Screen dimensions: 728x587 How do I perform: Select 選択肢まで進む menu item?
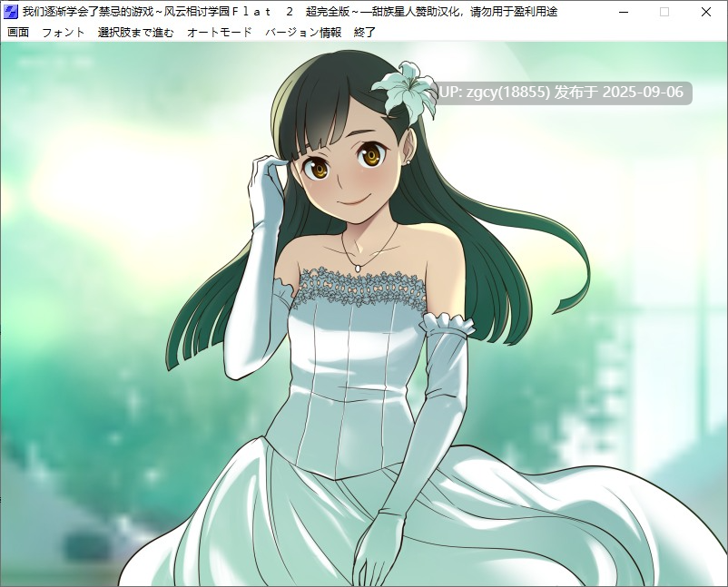(135, 32)
